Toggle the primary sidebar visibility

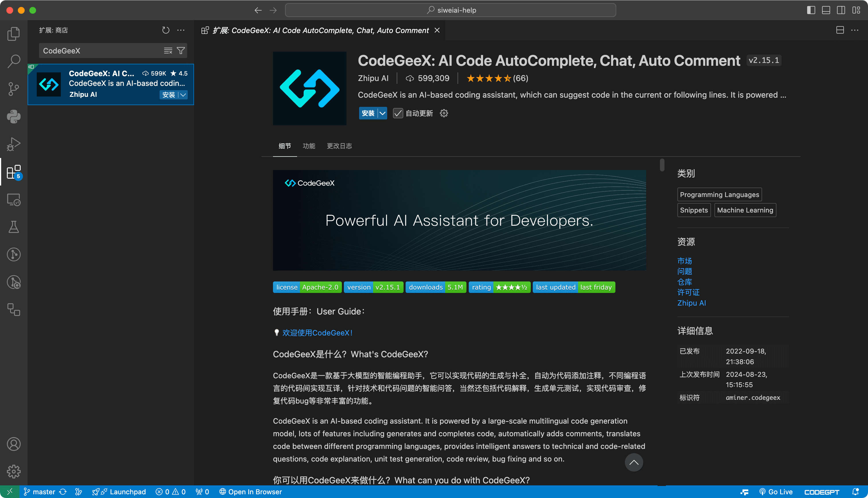pyautogui.click(x=811, y=10)
